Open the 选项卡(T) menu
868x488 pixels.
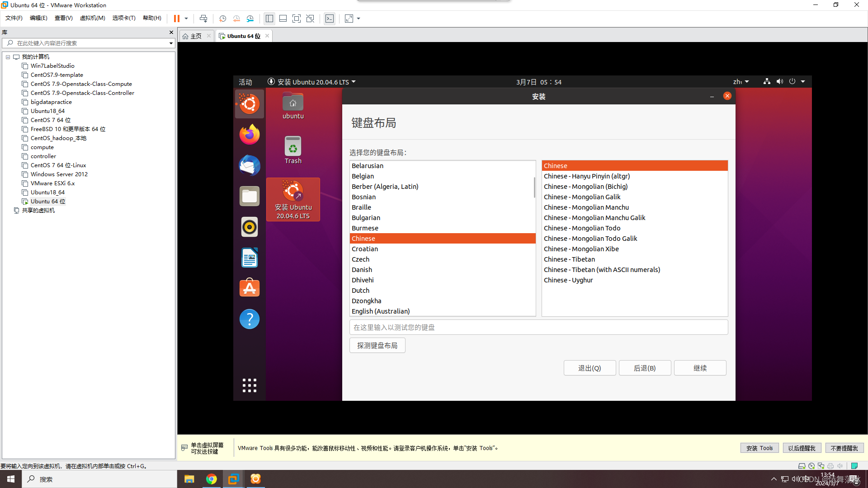tap(124, 18)
